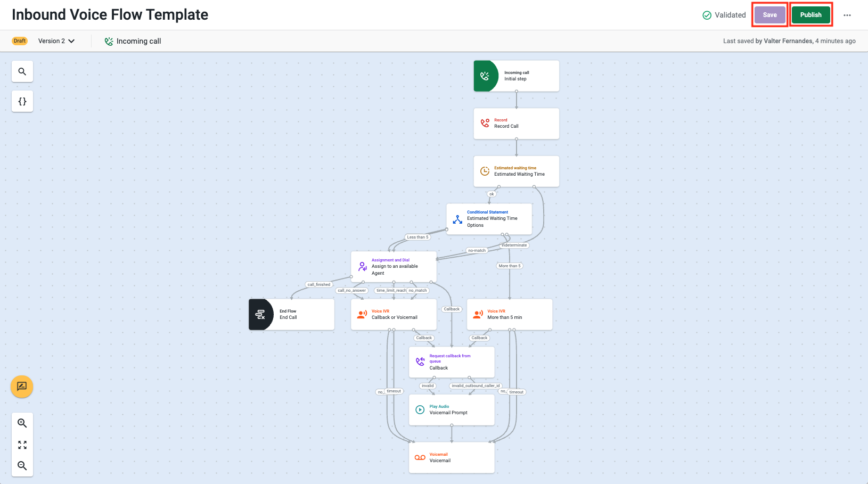Click the Incoming call phone icon in subheader
This screenshot has height=484, width=868.
[x=109, y=41]
